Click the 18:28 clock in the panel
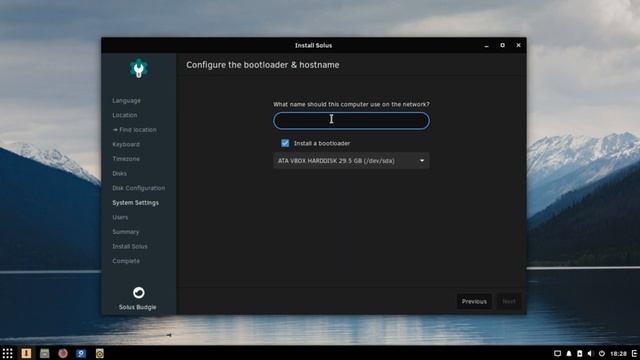This screenshot has height=360, width=640. (x=618, y=353)
